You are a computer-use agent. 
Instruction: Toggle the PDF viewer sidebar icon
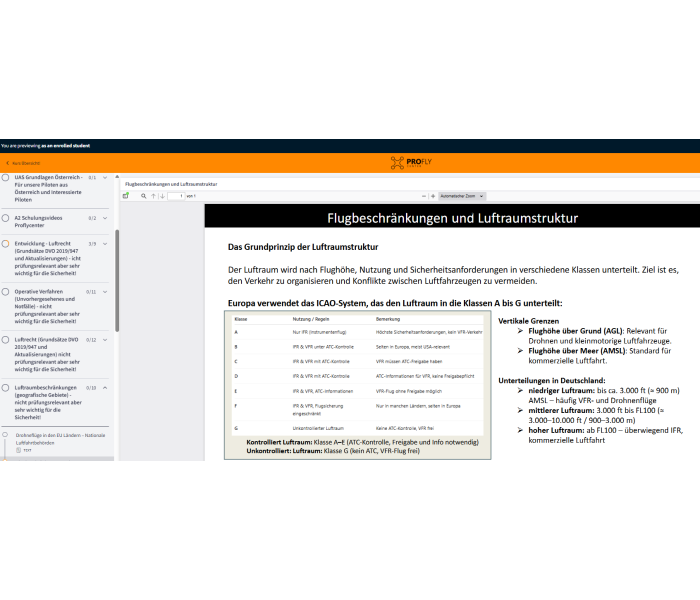click(x=126, y=196)
